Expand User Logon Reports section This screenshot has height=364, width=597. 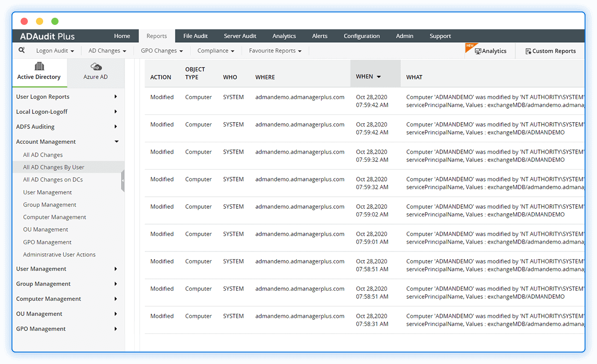(116, 97)
